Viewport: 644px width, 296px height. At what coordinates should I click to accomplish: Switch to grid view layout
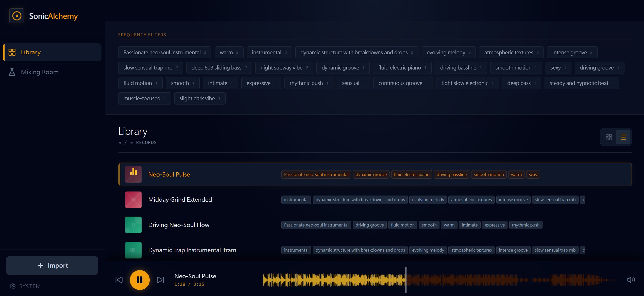click(x=609, y=137)
